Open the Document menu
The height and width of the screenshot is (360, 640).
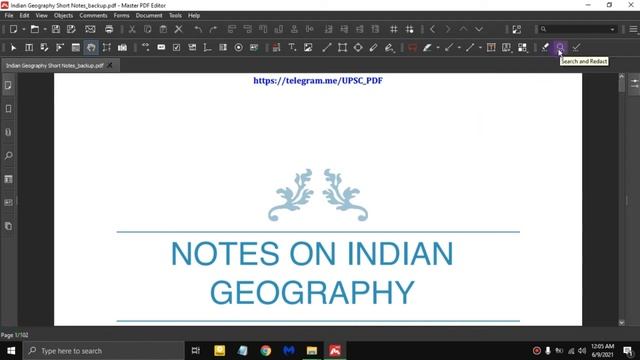149,16
